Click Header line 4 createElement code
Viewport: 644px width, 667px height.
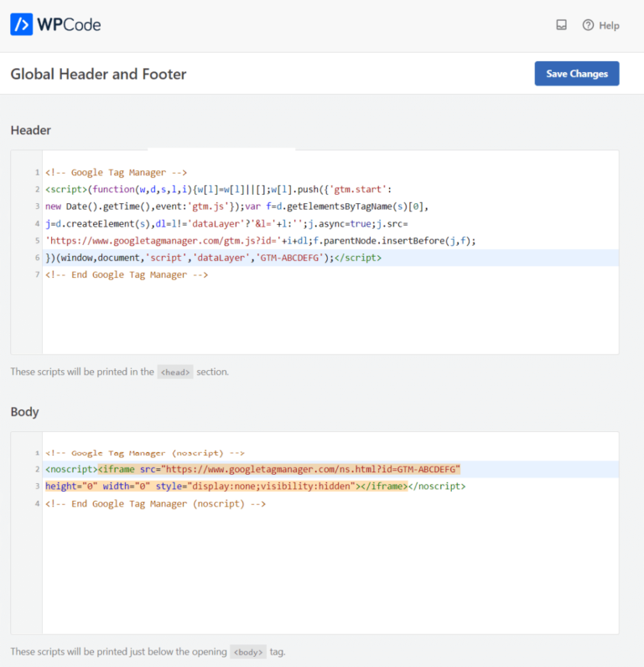point(226,224)
